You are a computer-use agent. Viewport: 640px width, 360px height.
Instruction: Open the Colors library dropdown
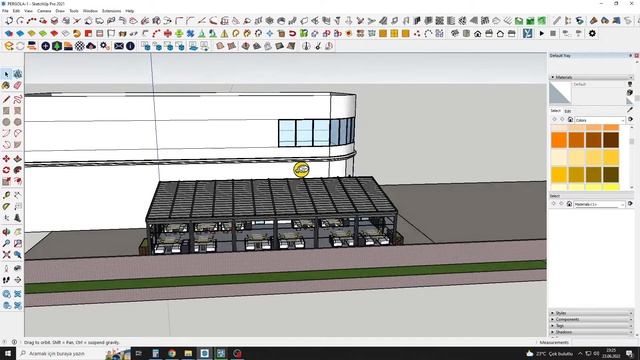click(600, 120)
